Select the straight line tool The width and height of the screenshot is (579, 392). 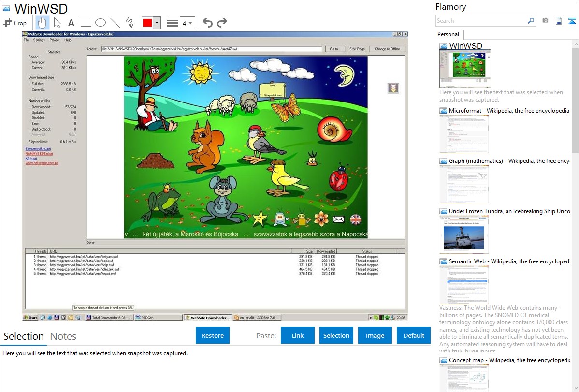click(115, 23)
